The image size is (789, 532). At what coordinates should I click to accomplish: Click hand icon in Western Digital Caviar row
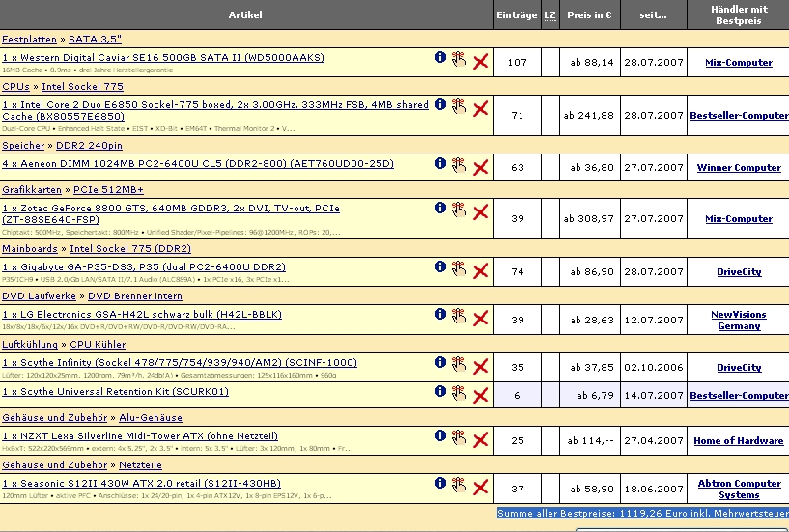coord(459,59)
